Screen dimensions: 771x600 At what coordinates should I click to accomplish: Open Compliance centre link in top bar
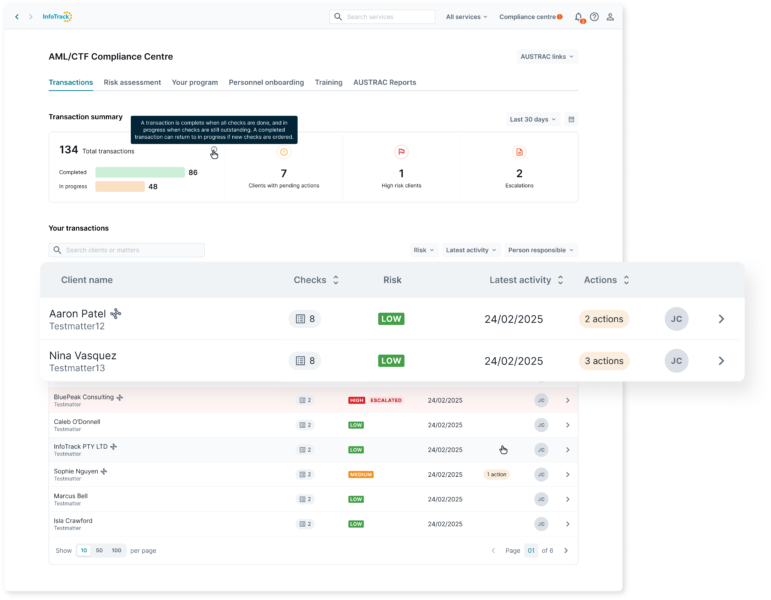530,17
